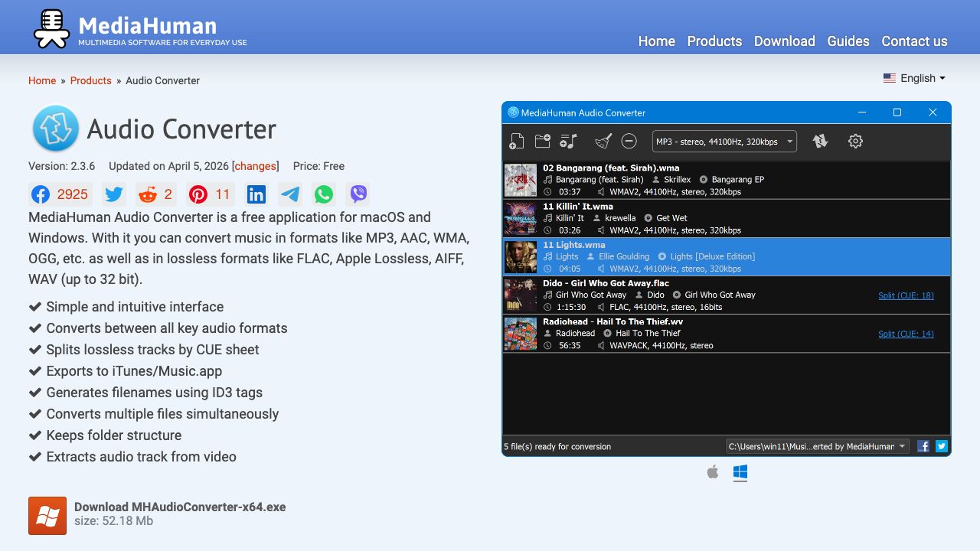
Task: Share on Reddit icon
Action: tap(156, 194)
